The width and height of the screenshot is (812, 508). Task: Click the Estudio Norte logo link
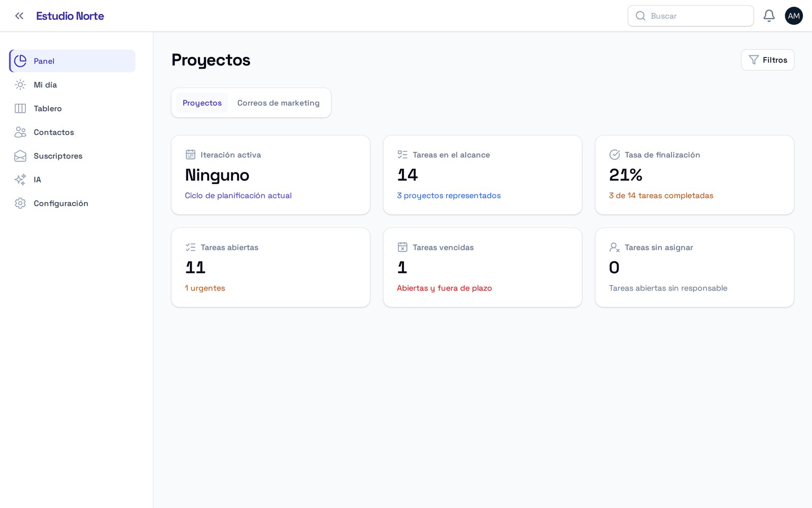pos(70,16)
